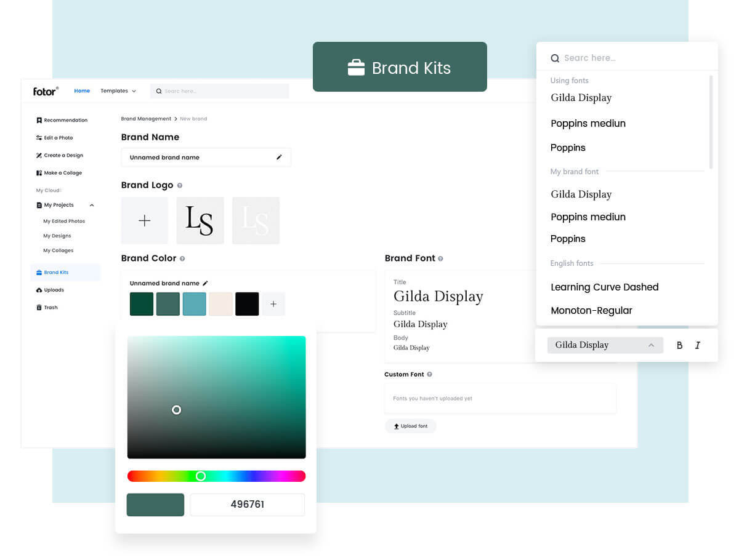Click the Fotor logo
This screenshot has width=739, height=560.
(x=46, y=91)
